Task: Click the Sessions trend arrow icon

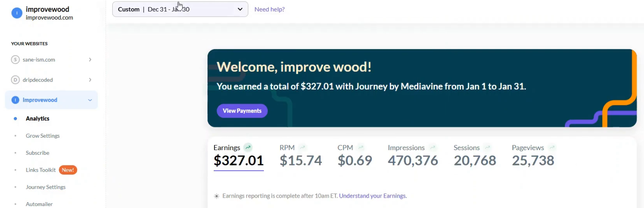Action: tap(487, 147)
